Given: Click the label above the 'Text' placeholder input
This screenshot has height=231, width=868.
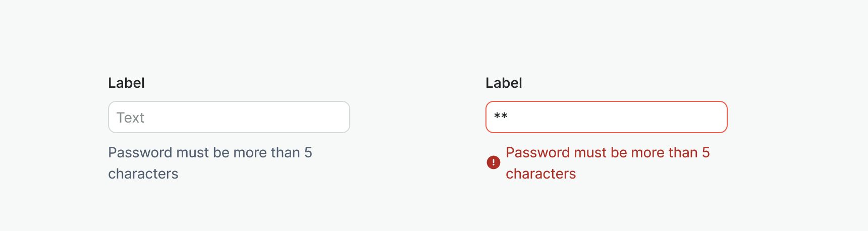Looking at the screenshot, I should coord(126,83).
